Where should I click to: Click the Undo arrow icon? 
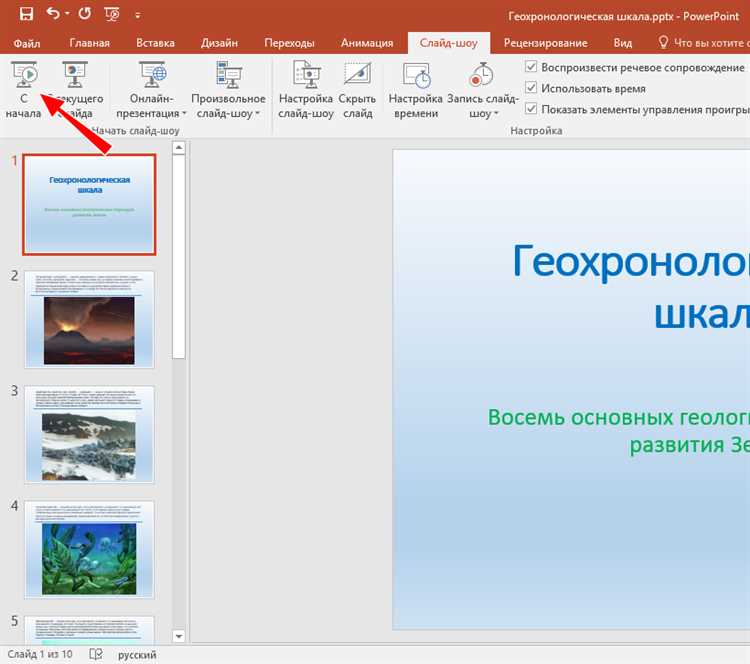pos(53,15)
